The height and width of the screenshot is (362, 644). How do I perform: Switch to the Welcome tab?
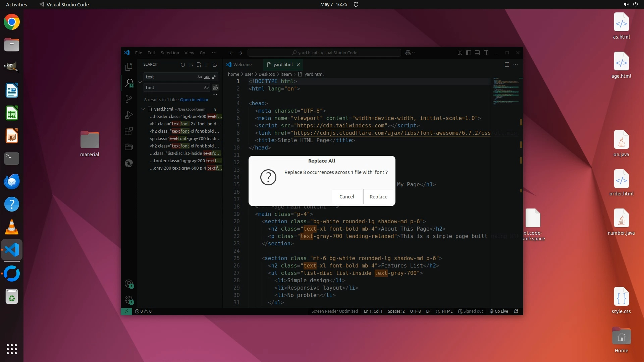(x=242, y=64)
